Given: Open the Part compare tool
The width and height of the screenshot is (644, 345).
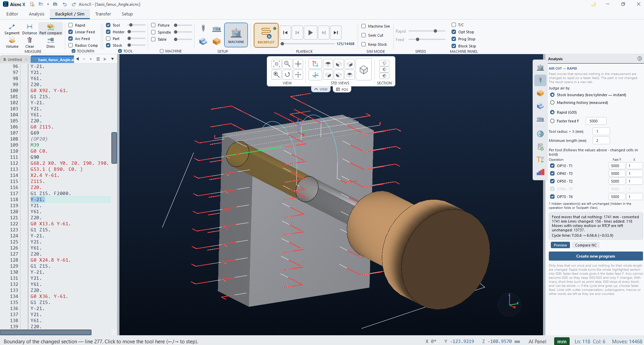Looking at the screenshot, I should pos(50,29).
